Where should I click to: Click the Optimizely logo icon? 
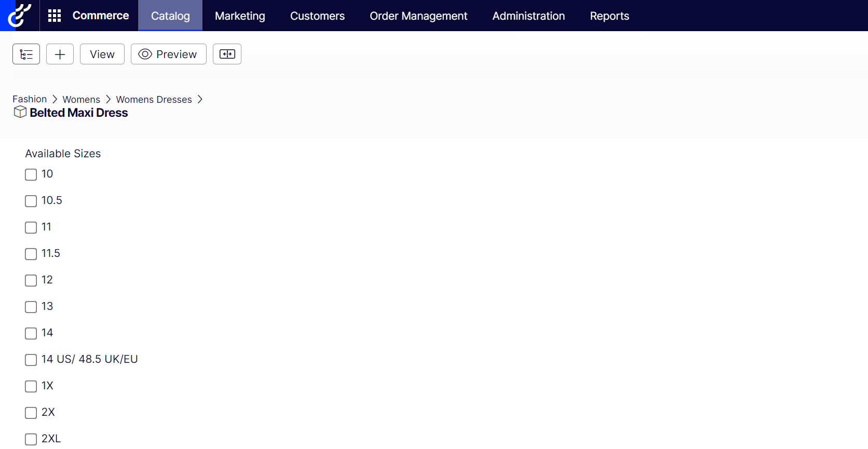[x=20, y=16]
